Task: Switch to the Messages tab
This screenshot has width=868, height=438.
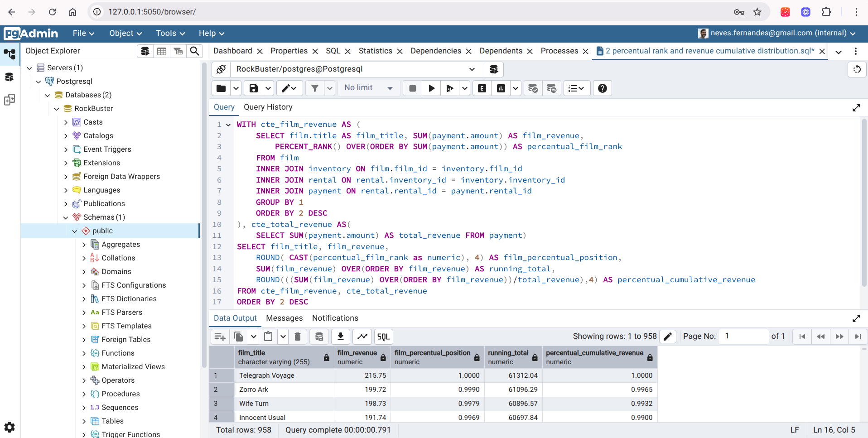Action: pyautogui.click(x=284, y=318)
